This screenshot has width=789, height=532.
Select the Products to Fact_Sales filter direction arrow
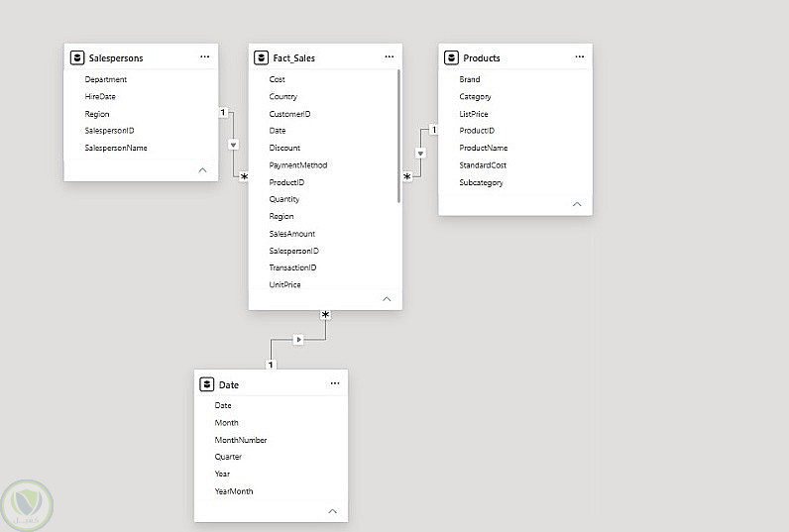click(420, 153)
